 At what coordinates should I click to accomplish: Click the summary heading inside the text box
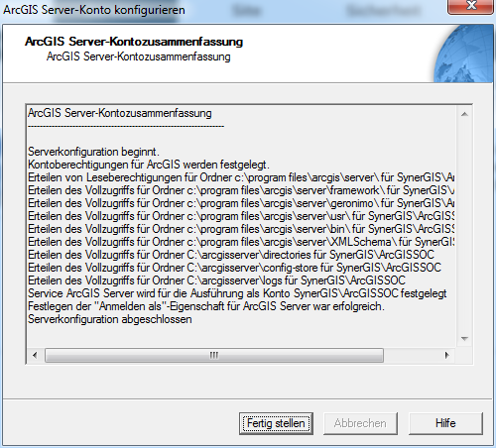[x=120, y=113]
